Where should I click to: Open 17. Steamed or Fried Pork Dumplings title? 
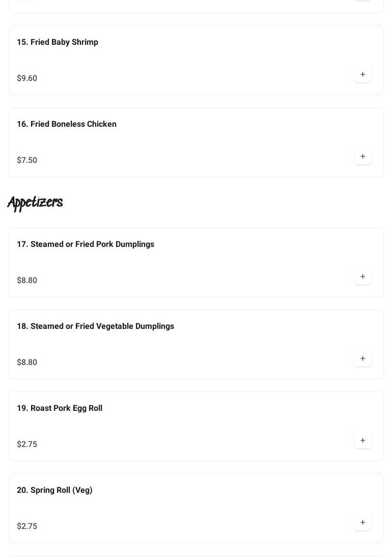(86, 244)
